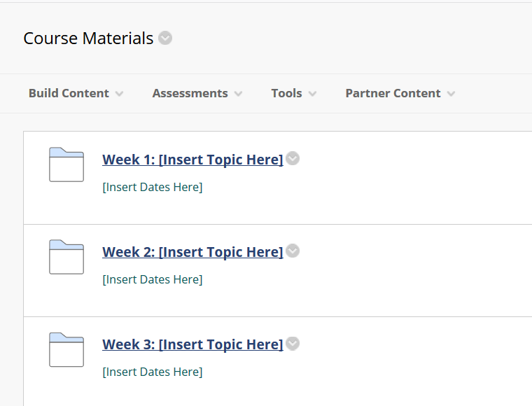Open options chevron beside Course Materials title
This screenshot has width=532, height=406.
165,38
